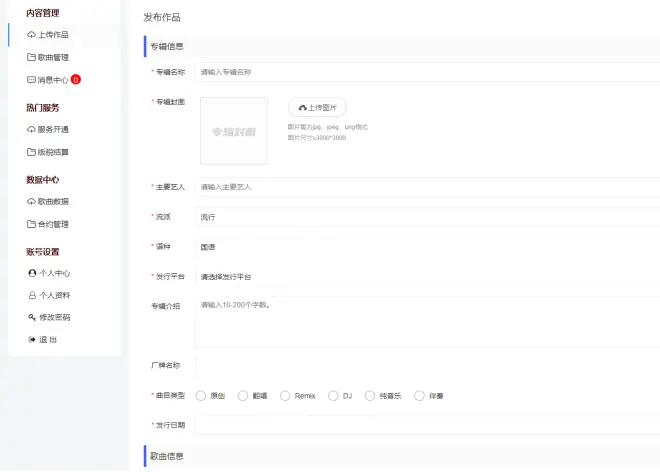This screenshot has height=472, width=660.
Task: Click the 上传图片 button
Action: click(x=317, y=107)
